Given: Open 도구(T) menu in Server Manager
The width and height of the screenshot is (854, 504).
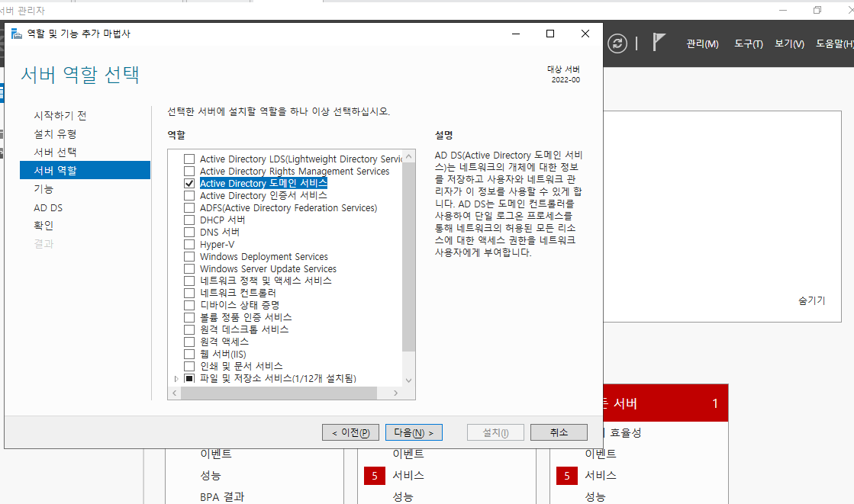Looking at the screenshot, I should (749, 44).
